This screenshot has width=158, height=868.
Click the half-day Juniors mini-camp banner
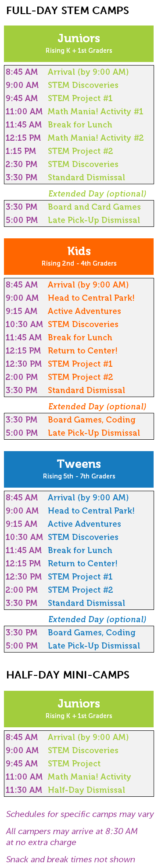pos(79,709)
